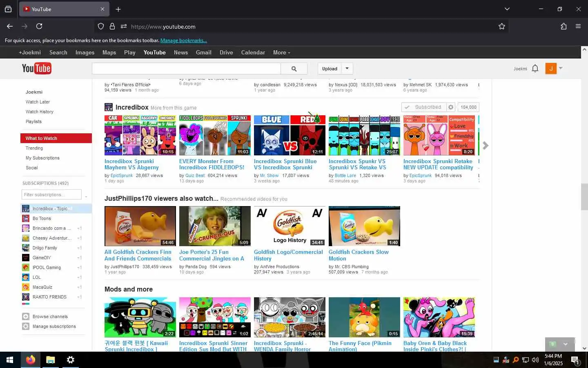This screenshot has width=588, height=368.
Task: Open Trending in the sidebar
Action: tap(34, 148)
